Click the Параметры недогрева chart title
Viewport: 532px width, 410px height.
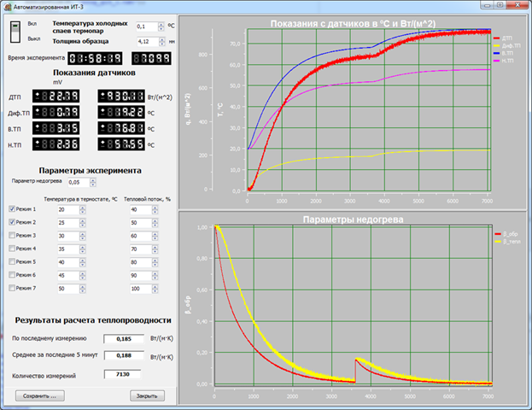[354, 220]
